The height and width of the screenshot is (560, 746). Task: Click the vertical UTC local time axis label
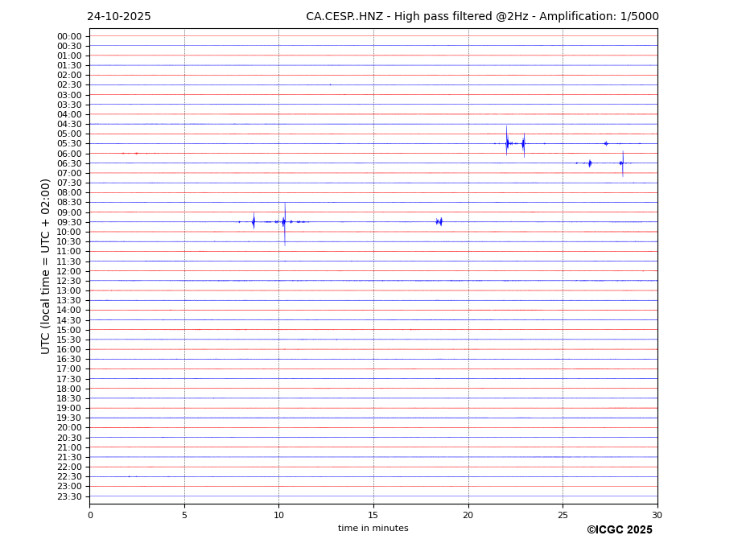[47, 266]
